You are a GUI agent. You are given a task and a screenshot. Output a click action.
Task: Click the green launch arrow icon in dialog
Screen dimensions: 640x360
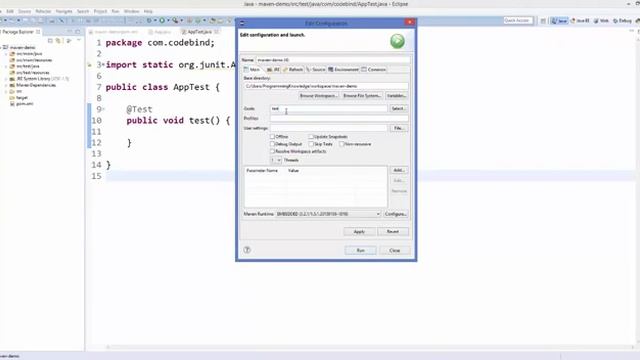pos(397,41)
